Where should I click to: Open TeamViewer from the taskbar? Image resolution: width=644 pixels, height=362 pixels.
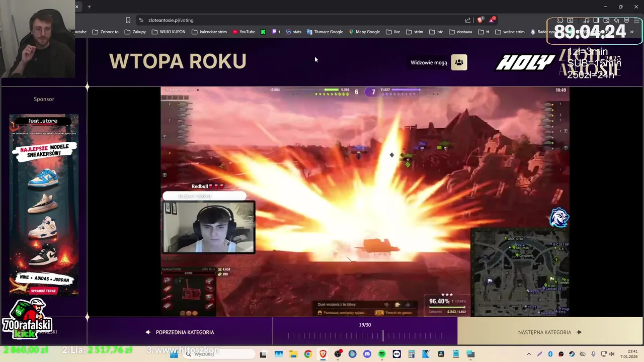pos(396,354)
